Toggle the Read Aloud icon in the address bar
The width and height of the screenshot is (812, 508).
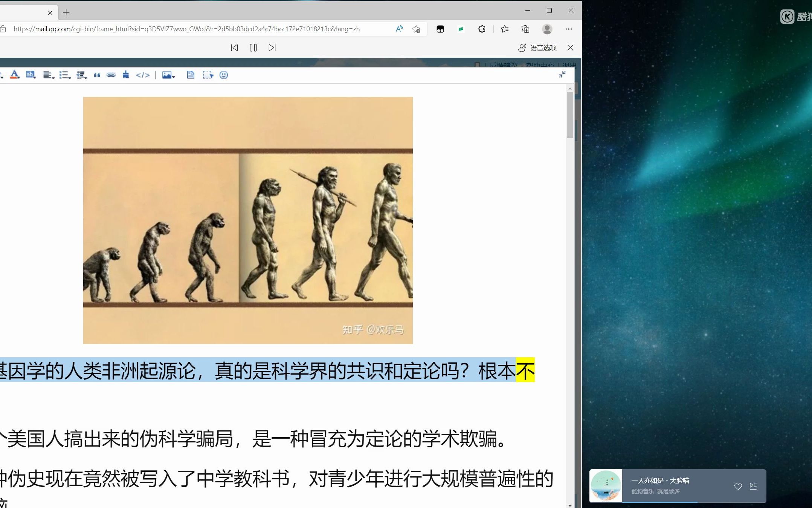click(x=399, y=29)
